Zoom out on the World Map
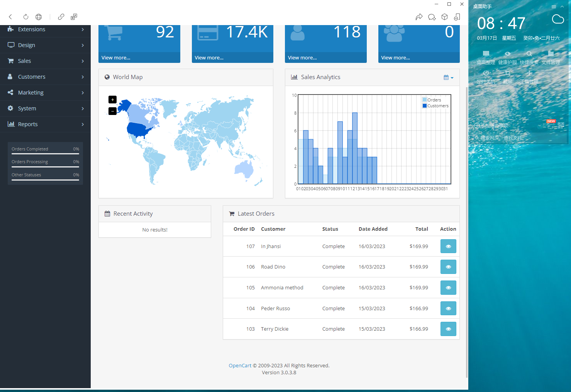 tap(112, 111)
